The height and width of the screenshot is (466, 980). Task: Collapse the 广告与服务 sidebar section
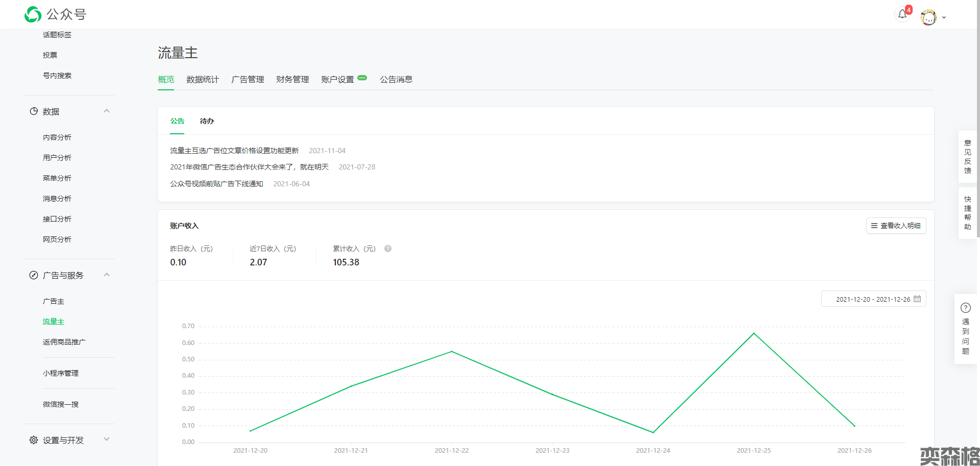[x=107, y=275]
